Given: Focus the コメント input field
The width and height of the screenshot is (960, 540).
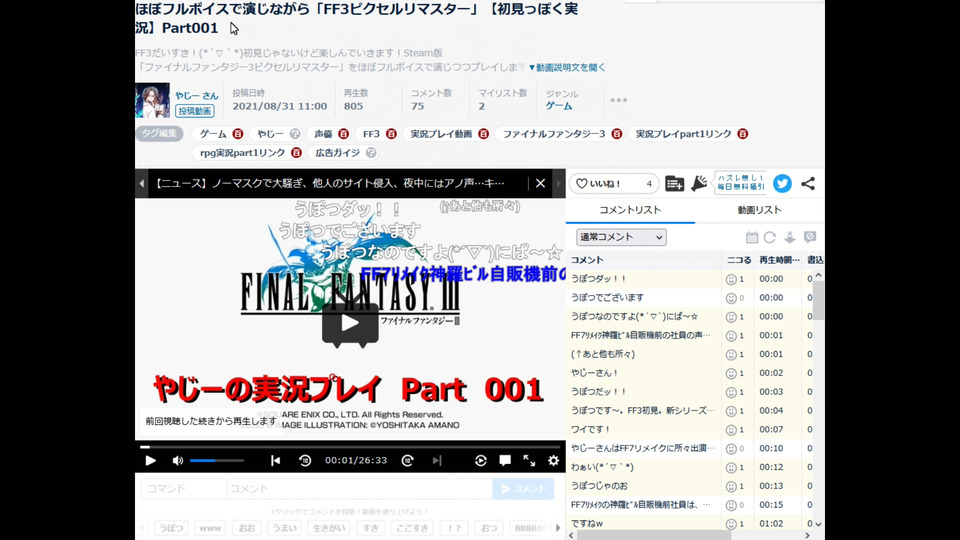Looking at the screenshot, I should (x=359, y=489).
